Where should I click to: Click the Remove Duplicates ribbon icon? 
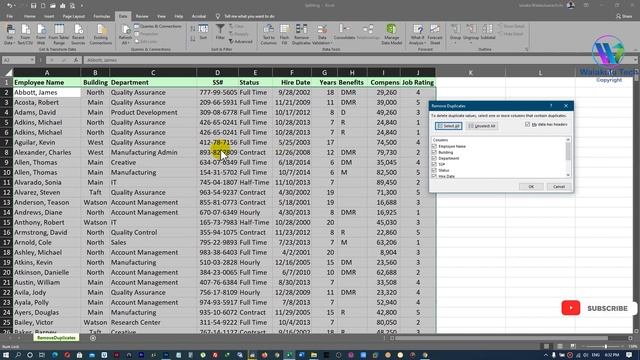point(301,34)
